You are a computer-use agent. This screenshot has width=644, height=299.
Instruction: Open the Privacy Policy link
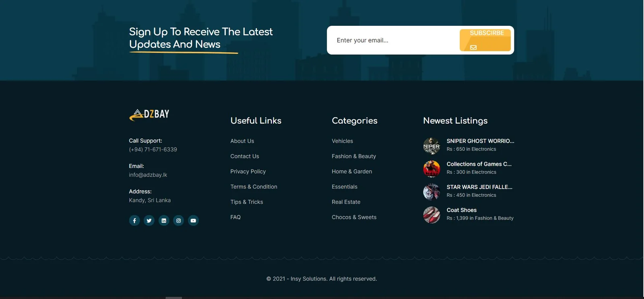(248, 172)
